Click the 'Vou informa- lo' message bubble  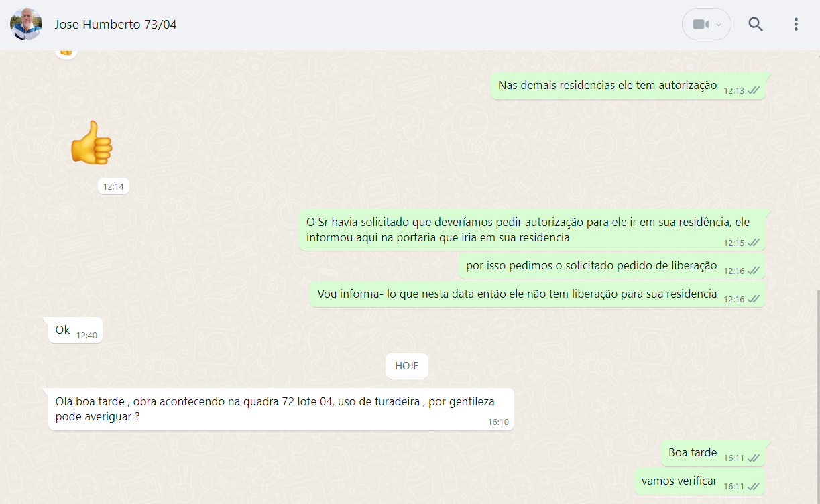517,294
